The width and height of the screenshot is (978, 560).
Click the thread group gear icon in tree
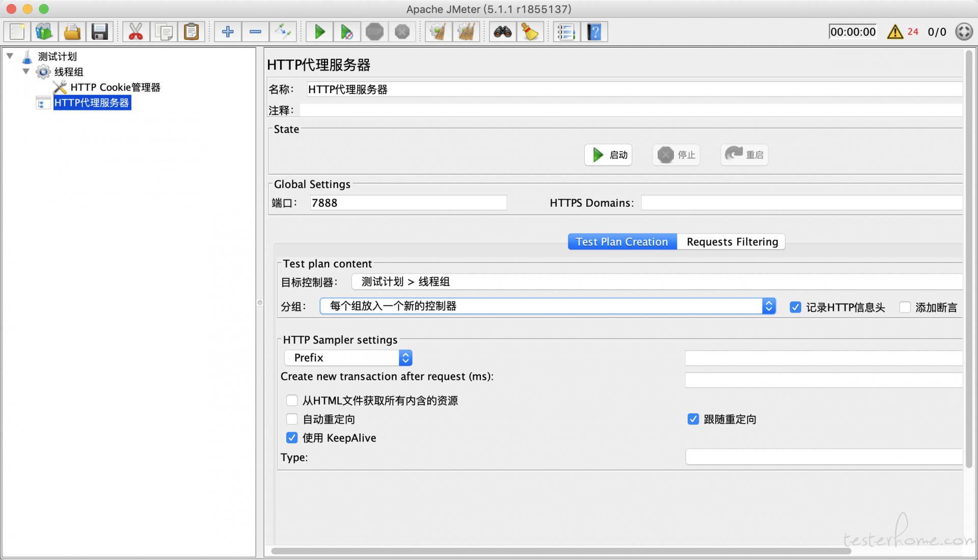(43, 72)
